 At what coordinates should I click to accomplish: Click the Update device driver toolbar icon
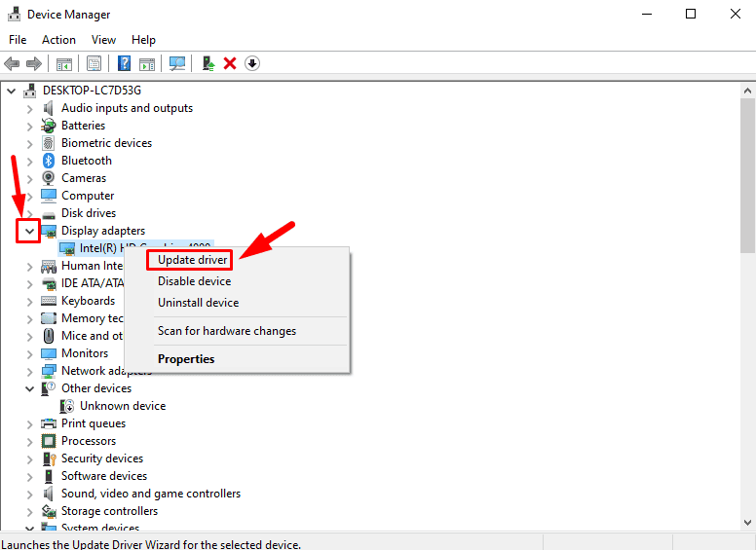click(x=208, y=63)
